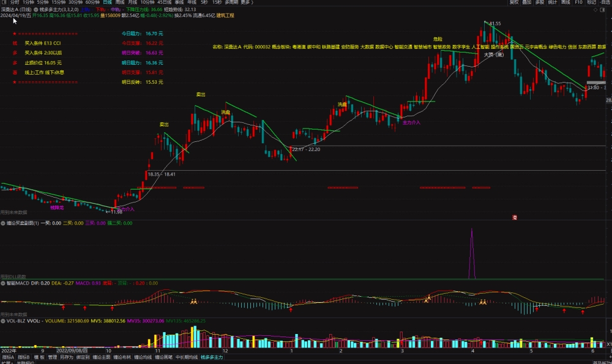Click the 2022/09/08/四 date marker

tap(72, 351)
